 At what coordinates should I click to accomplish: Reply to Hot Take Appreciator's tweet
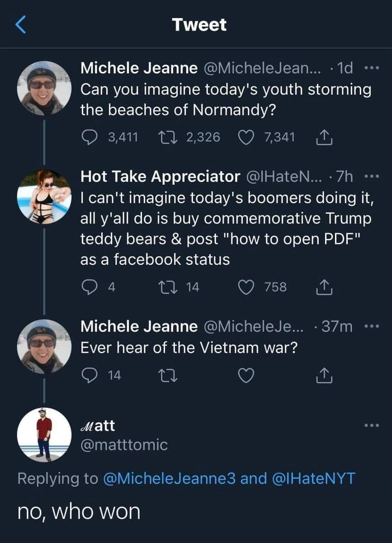coord(89,287)
